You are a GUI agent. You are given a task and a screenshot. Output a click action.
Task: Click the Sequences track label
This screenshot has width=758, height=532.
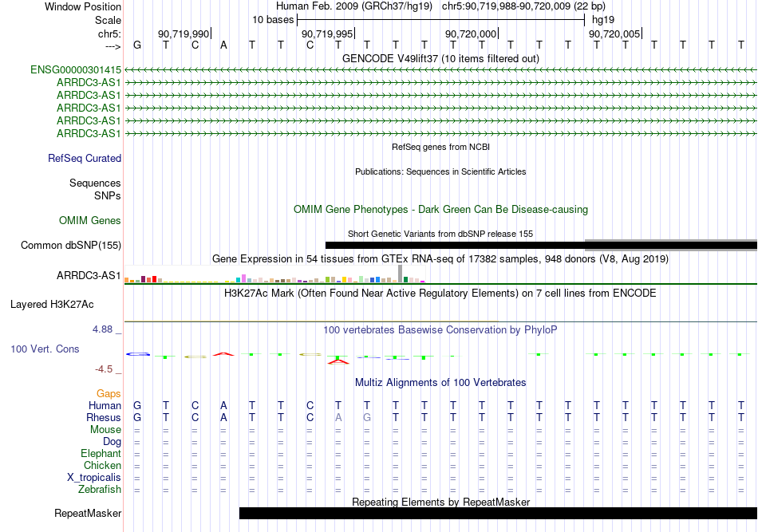coord(95,183)
